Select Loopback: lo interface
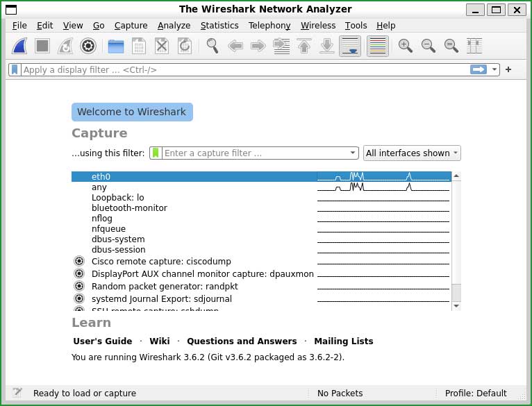 (261, 197)
